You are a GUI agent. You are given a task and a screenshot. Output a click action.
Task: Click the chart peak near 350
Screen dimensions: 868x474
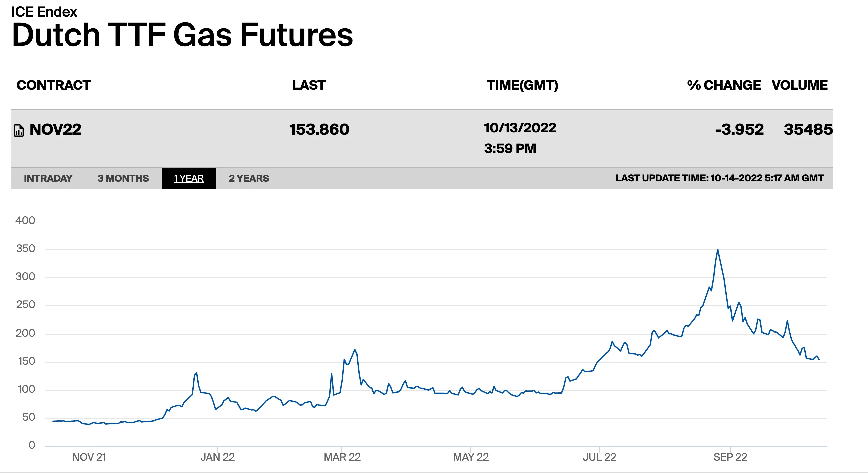click(x=718, y=250)
